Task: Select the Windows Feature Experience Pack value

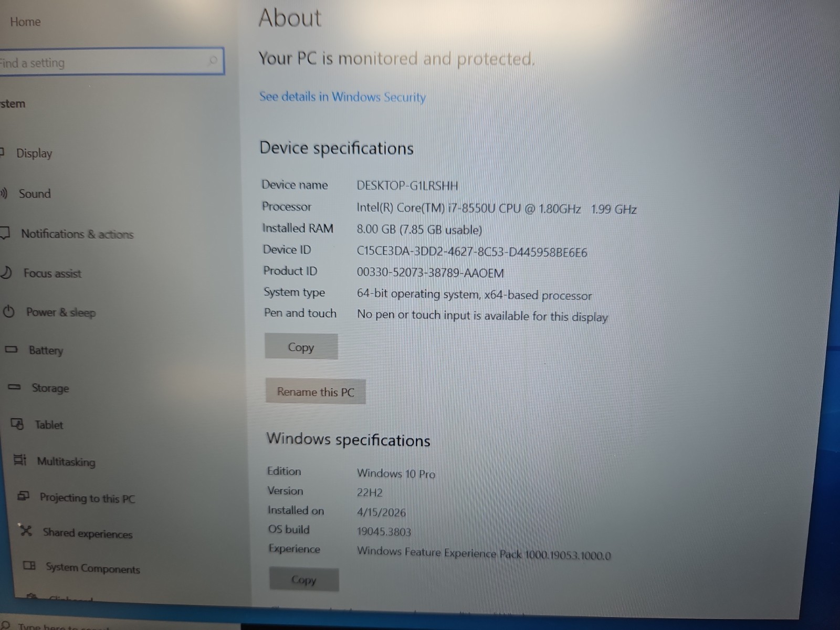Action: [x=484, y=553]
